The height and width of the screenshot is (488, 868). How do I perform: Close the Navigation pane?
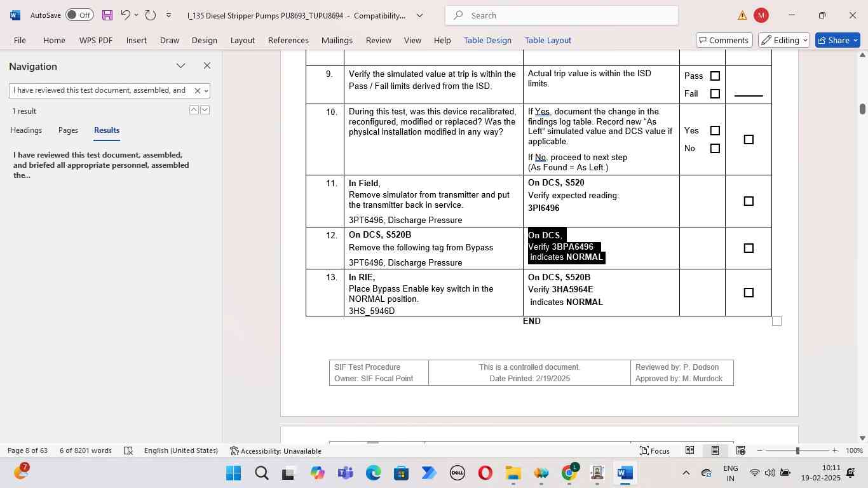coord(207,65)
